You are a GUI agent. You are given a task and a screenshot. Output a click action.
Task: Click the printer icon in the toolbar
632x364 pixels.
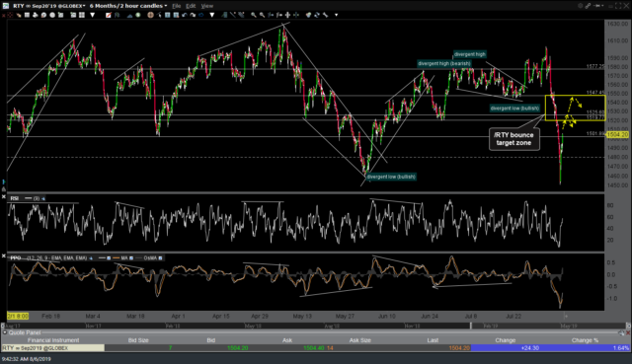pos(36,15)
